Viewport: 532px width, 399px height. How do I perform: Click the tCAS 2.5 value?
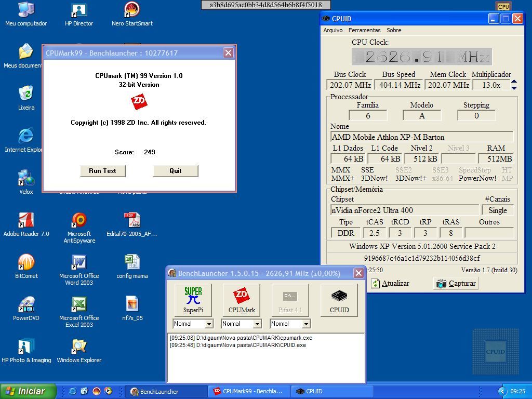pos(375,233)
